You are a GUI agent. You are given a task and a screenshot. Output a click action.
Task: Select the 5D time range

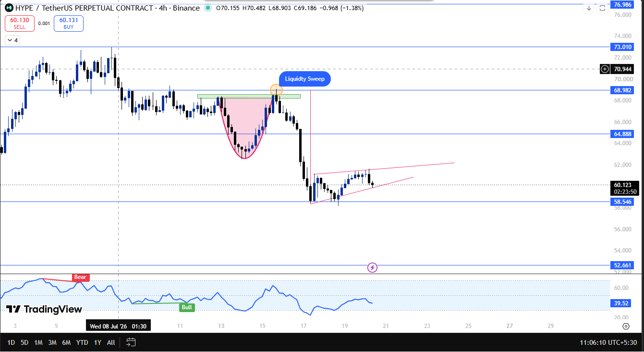click(24, 342)
